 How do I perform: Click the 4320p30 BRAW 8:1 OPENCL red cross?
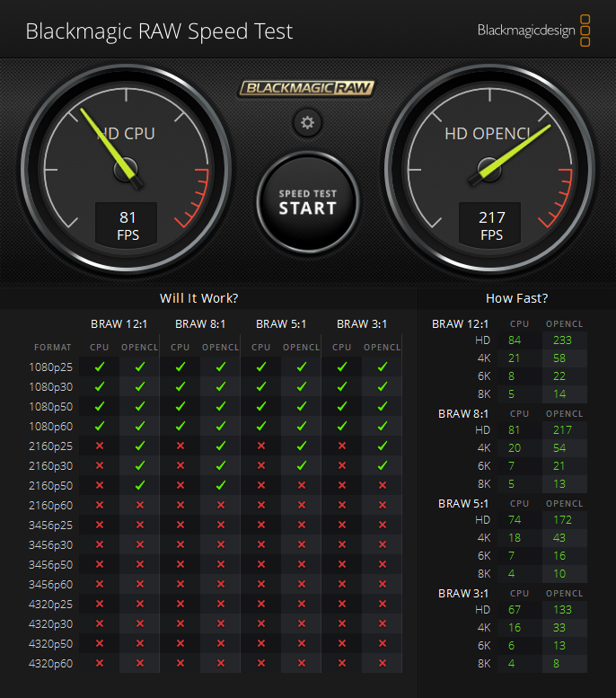click(221, 623)
